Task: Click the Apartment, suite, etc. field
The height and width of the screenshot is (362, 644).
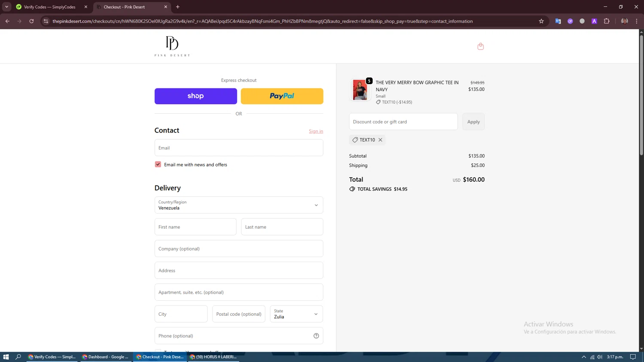Action: (x=239, y=292)
